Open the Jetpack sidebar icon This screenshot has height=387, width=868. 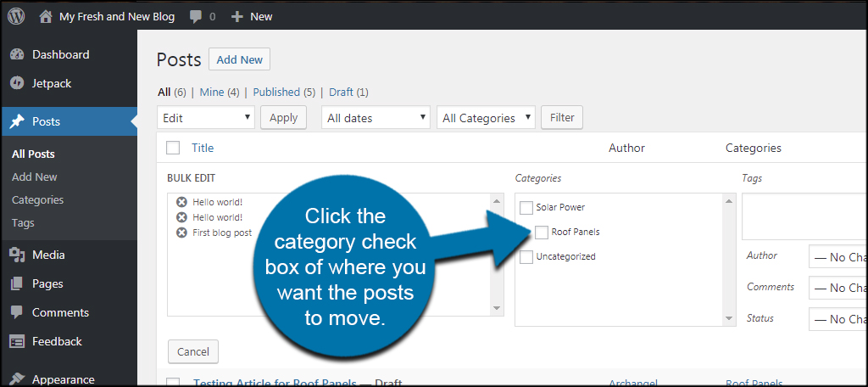click(17, 84)
